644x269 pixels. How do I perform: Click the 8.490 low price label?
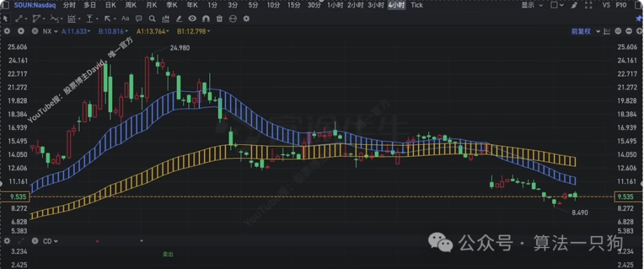pos(580,213)
